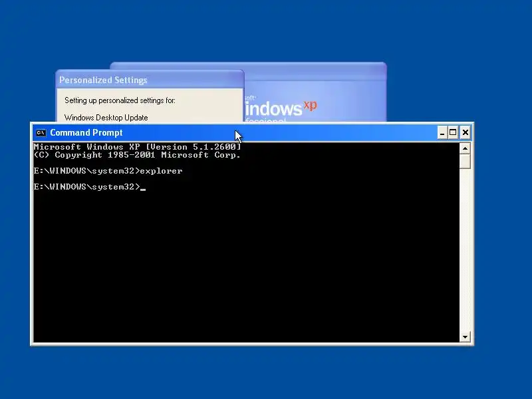Viewport: 532px width, 399px height.
Task: Click 'Setting up personalized settings for:' text
Action: click(x=120, y=100)
